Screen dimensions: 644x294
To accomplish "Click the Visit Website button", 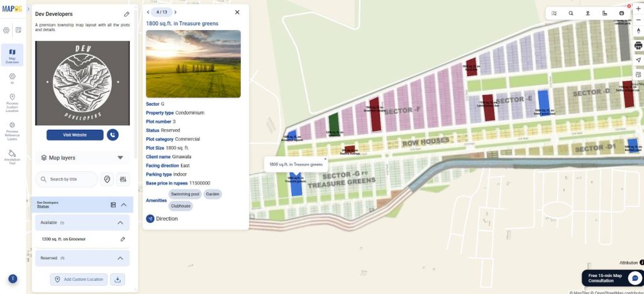I will click(75, 135).
